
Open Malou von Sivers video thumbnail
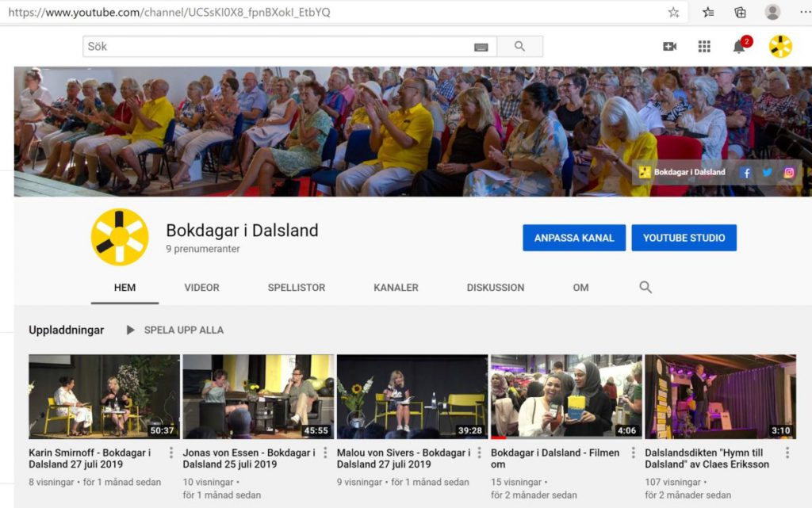[x=412, y=396]
